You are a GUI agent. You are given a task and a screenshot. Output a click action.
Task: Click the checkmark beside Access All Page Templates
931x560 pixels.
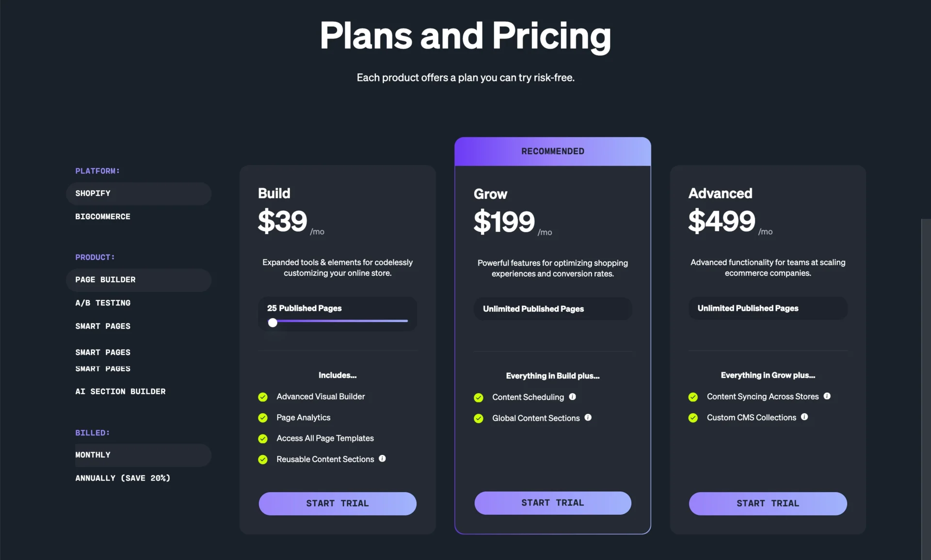coord(263,439)
